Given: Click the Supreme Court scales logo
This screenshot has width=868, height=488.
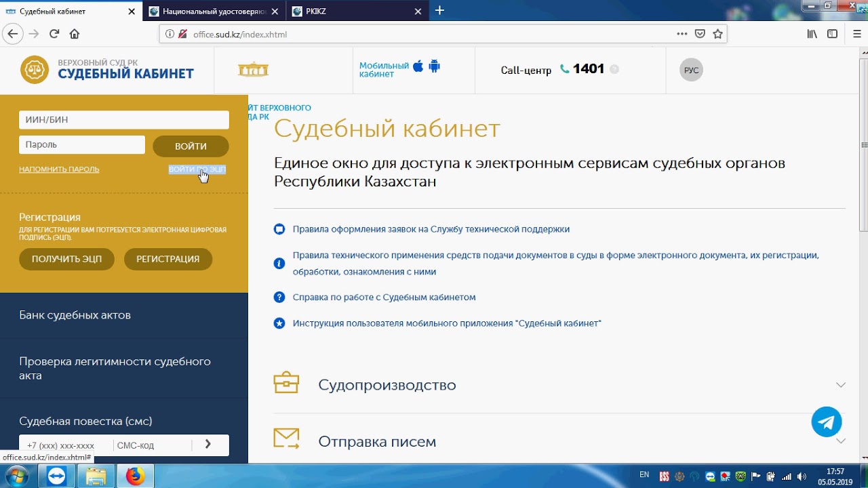Looking at the screenshot, I should [34, 70].
